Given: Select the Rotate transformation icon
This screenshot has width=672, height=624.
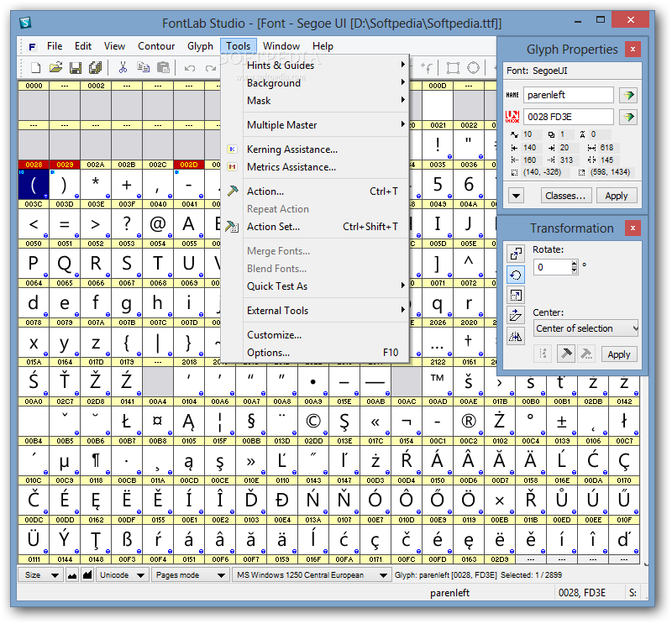Looking at the screenshot, I should pos(516,275).
